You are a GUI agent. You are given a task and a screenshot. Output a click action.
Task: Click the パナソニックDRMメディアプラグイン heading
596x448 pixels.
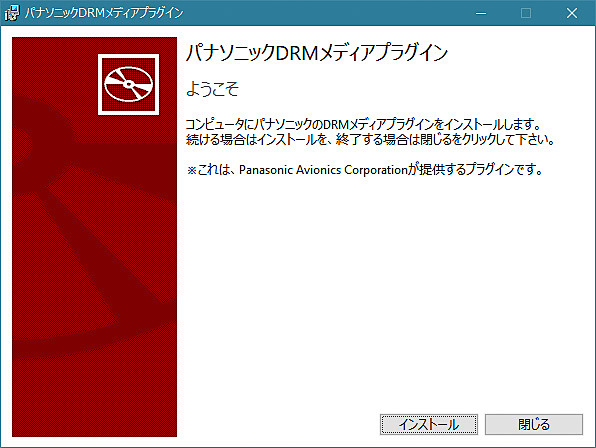pos(317,52)
